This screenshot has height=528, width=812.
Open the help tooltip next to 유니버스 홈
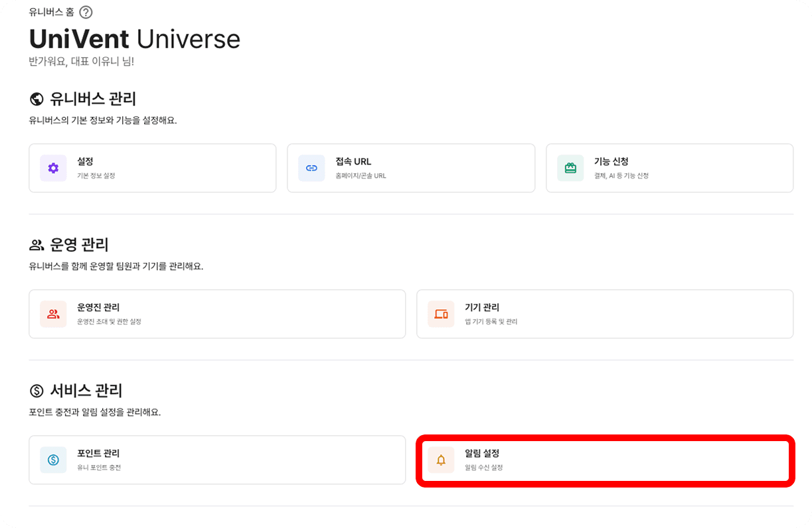click(86, 12)
